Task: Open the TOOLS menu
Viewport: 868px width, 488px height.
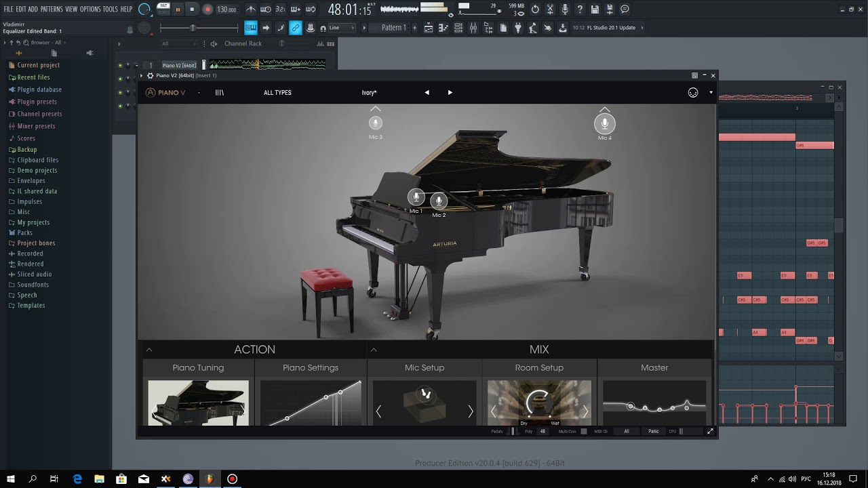Action: tap(111, 9)
